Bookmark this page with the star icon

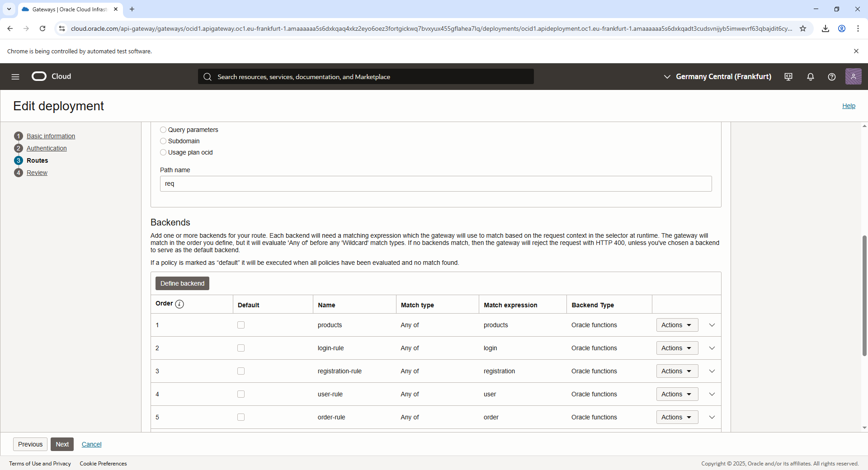coord(803,28)
